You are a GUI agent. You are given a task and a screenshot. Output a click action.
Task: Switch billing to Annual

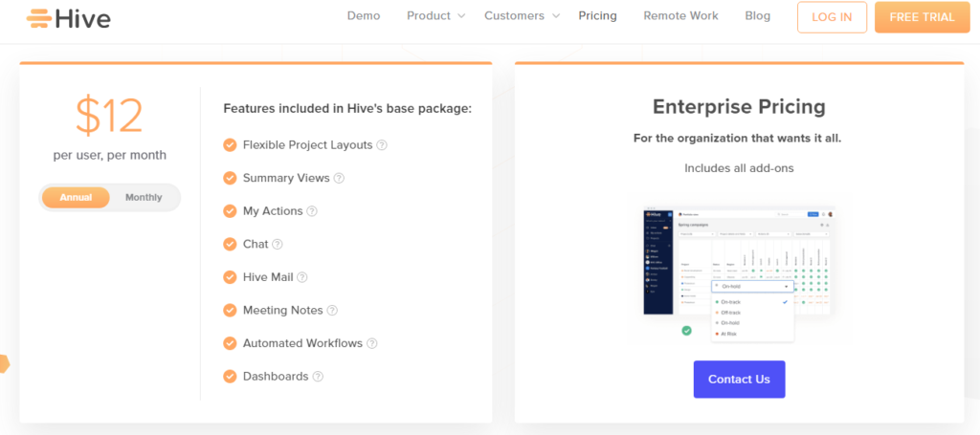76,197
